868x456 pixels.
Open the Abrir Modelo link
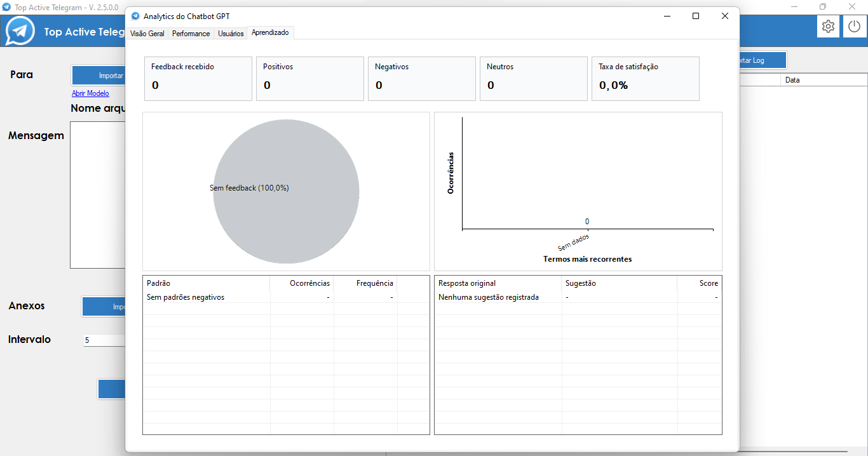tap(90, 93)
